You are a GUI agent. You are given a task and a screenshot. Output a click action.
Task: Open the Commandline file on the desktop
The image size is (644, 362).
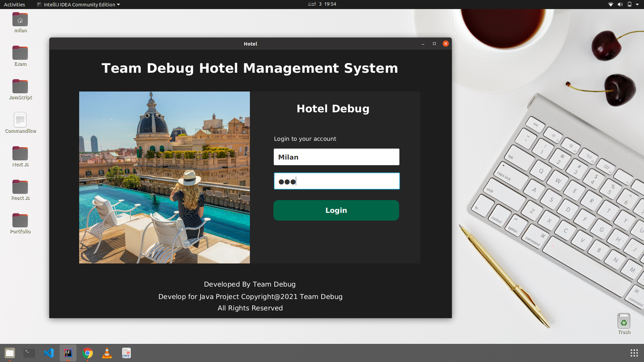point(20,120)
